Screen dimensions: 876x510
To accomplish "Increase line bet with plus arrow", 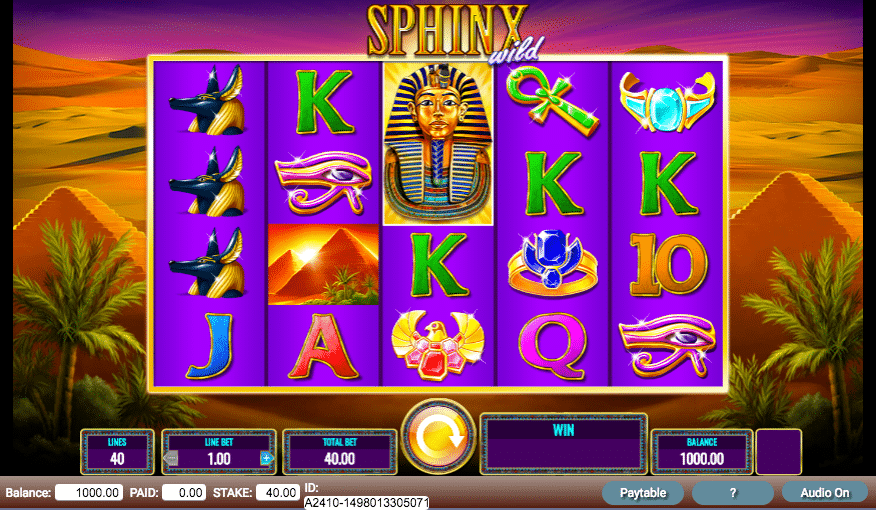I will click(266, 459).
